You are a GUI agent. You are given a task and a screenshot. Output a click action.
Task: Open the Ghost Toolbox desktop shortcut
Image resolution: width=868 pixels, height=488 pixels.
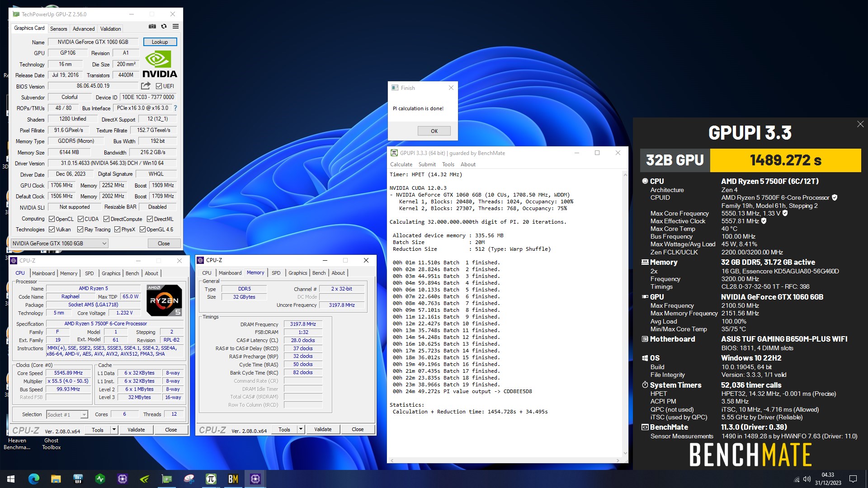[52, 444]
